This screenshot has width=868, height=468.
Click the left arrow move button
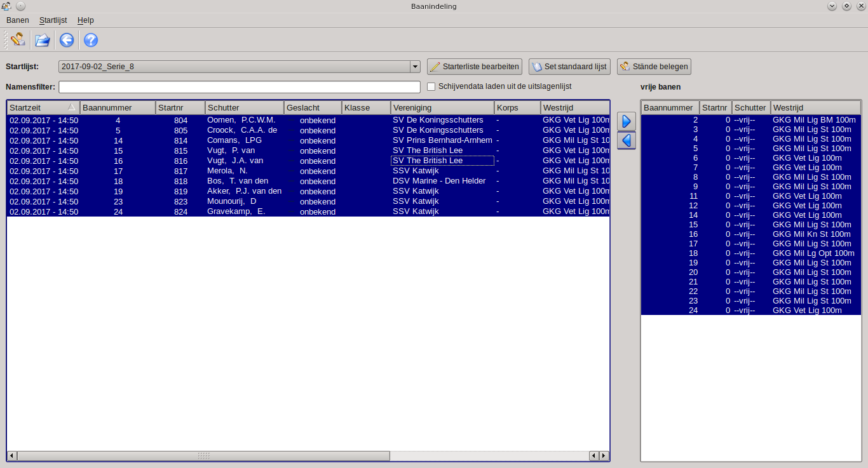tap(627, 140)
